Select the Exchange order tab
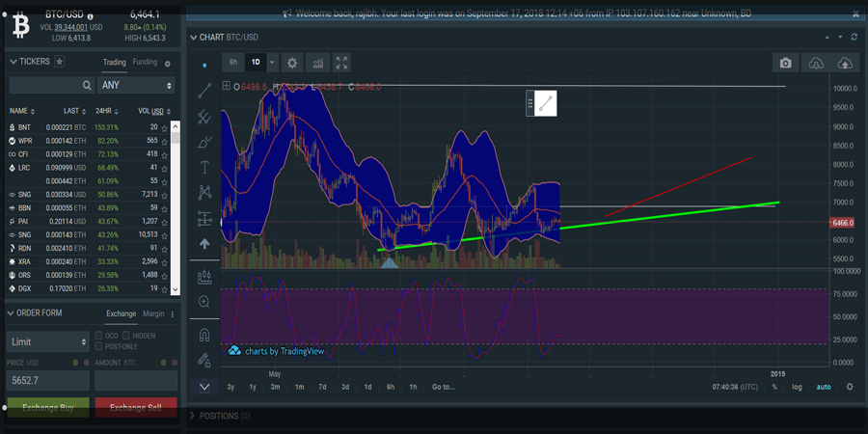Screen dimensions: 868x434 coord(122,313)
